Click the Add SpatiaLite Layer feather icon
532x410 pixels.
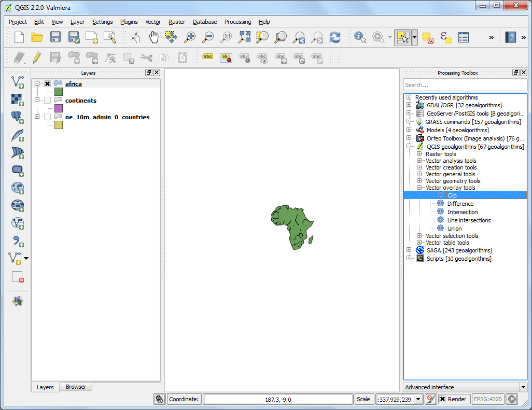[17, 135]
